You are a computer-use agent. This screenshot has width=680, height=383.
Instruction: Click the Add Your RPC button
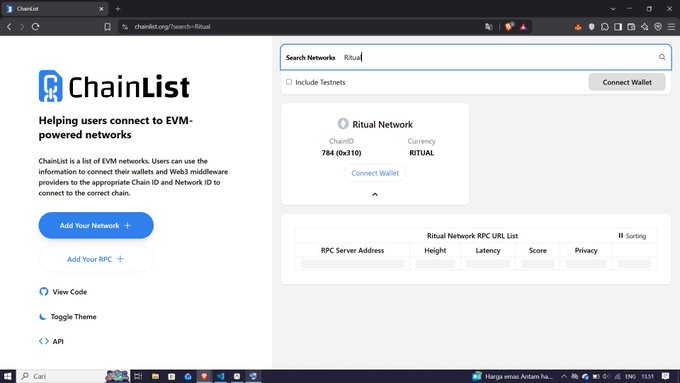(x=96, y=259)
